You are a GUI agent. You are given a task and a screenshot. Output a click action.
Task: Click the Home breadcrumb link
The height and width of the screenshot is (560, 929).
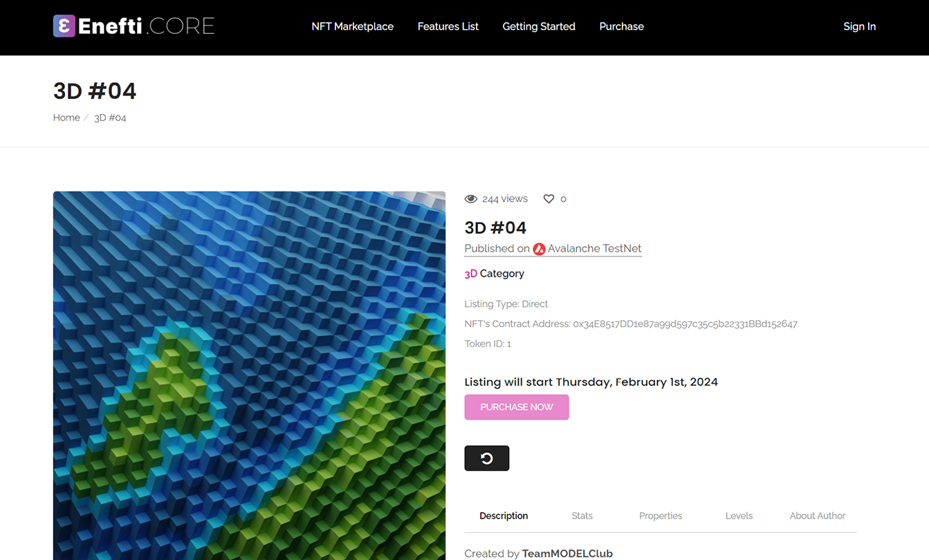pos(66,118)
